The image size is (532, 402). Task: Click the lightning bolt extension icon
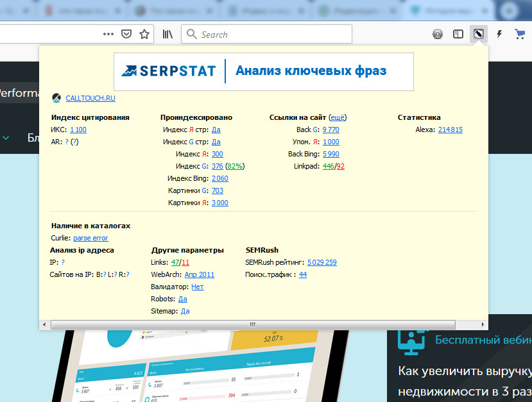(499, 34)
